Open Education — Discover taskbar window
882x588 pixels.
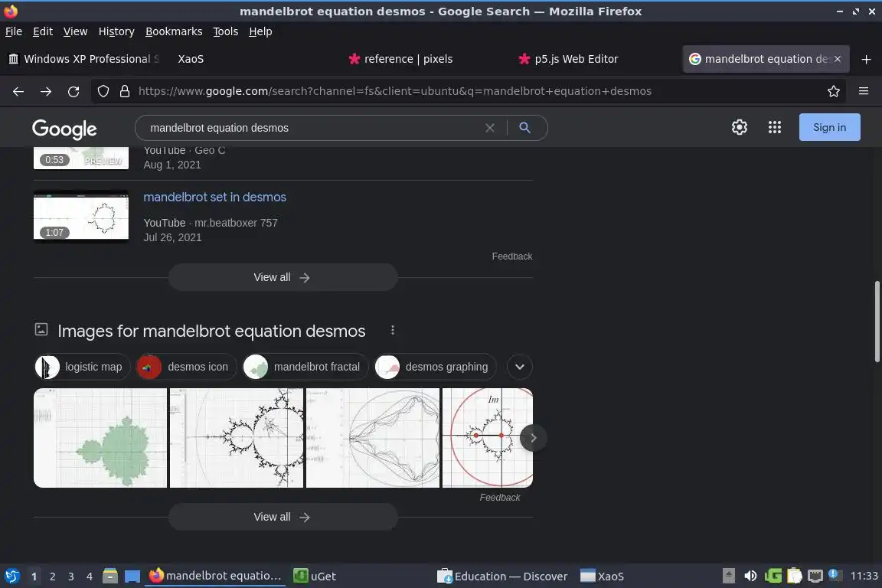click(504, 576)
